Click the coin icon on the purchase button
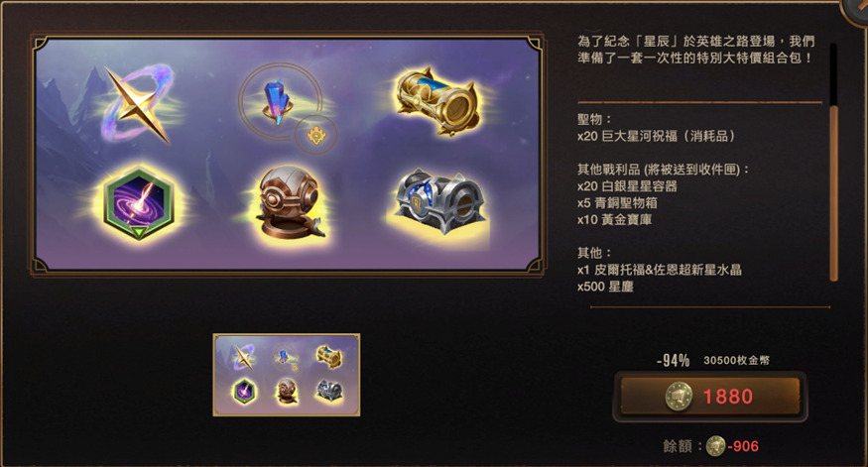 [x=680, y=397]
